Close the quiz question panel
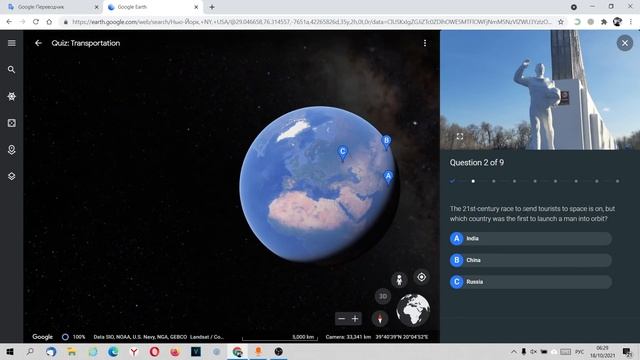640x360 pixels. coord(624,43)
